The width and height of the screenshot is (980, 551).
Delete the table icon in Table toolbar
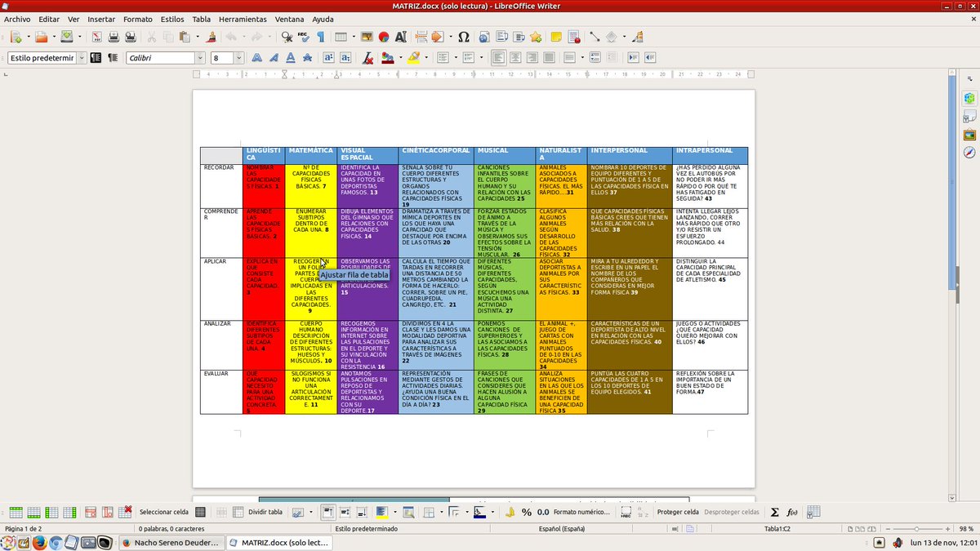tap(125, 512)
